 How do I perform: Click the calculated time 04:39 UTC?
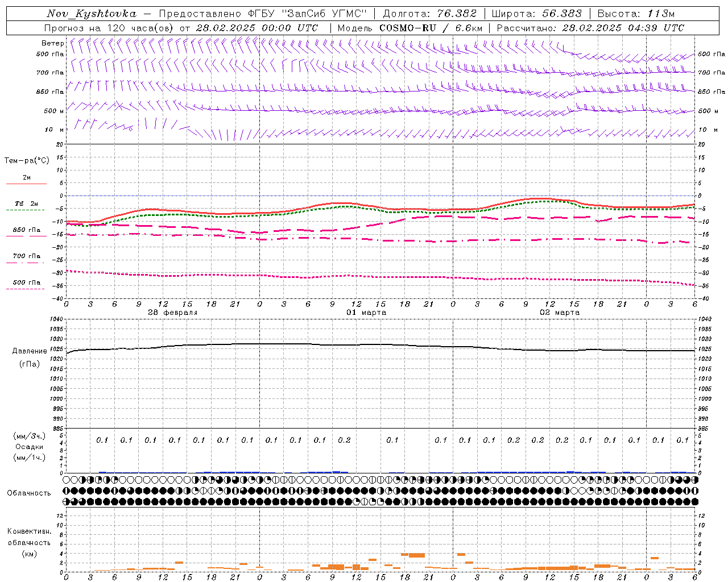pyautogui.click(x=655, y=28)
